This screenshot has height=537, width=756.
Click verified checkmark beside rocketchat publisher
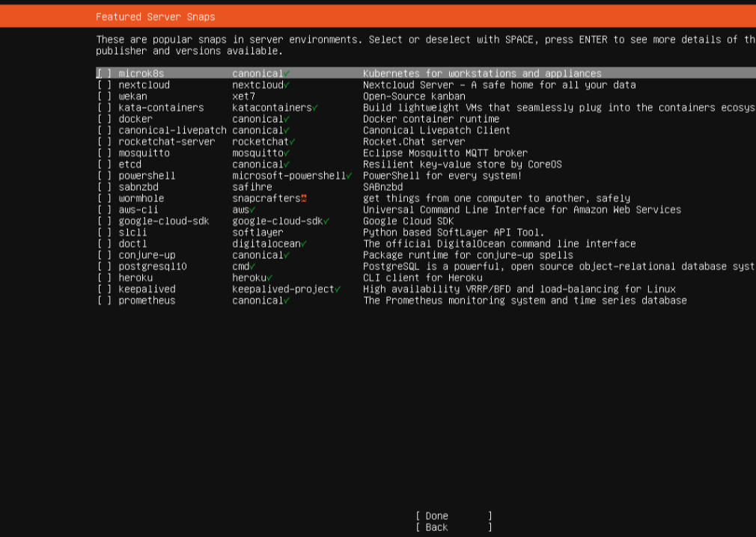(x=292, y=142)
